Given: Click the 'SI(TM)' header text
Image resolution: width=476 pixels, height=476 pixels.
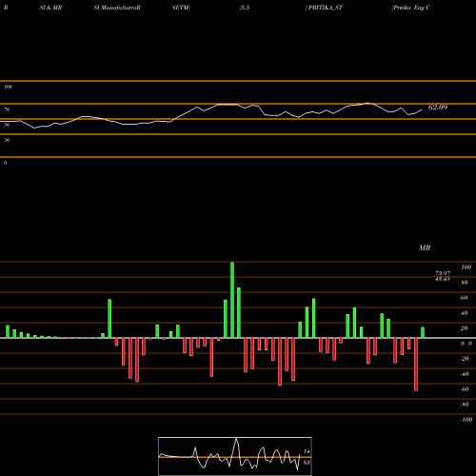Looking at the screenshot, I should coord(181,8).
